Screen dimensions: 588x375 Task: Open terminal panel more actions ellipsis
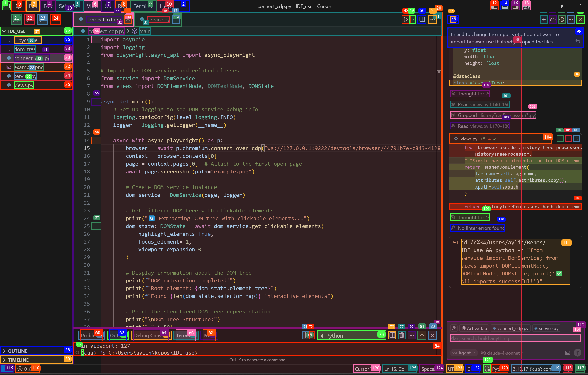(x=411, y=335)
